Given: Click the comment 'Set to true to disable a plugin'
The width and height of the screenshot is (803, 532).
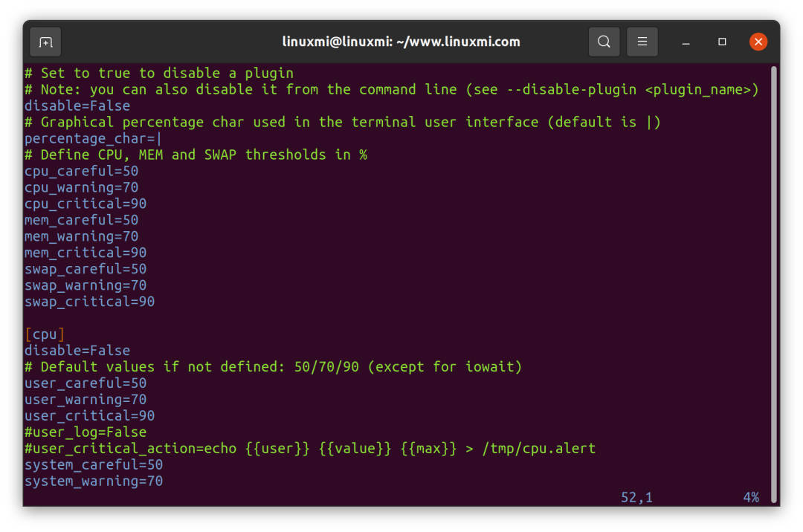Looking at the screenshot, I should pos(159,73).
